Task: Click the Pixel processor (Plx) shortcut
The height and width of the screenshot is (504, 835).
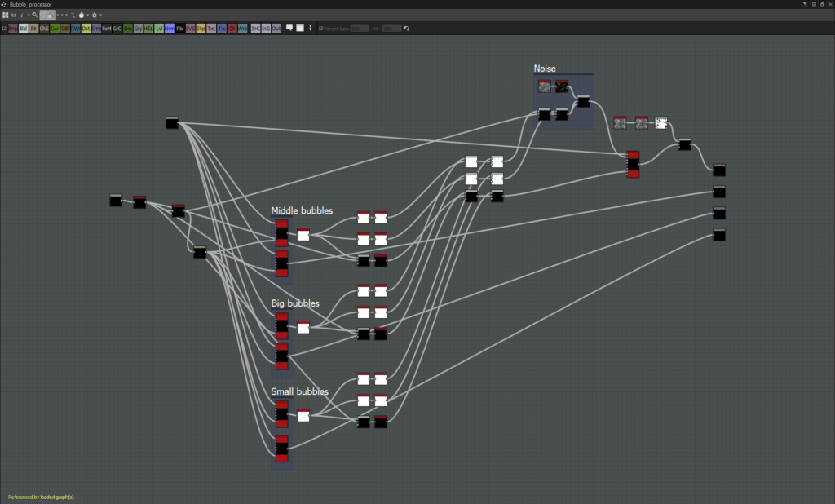Action: pyautogui.click(x=179, y=29)
